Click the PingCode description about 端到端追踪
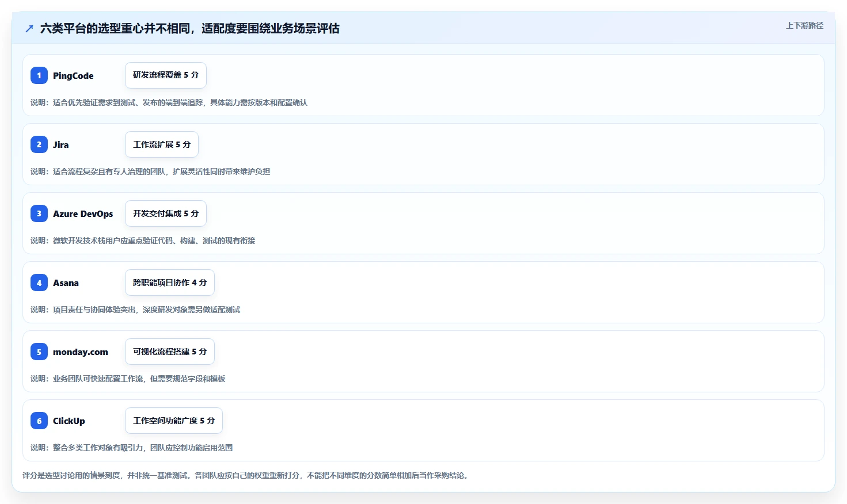Screen dimensions: 847x504 point(169,102)
